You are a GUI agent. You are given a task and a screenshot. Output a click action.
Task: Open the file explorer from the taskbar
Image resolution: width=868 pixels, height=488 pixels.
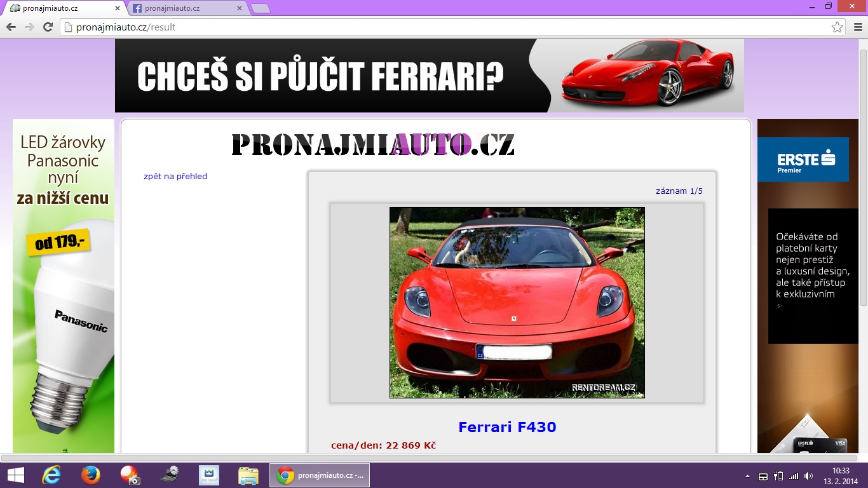pyautogui.click(x=248, y=475)
